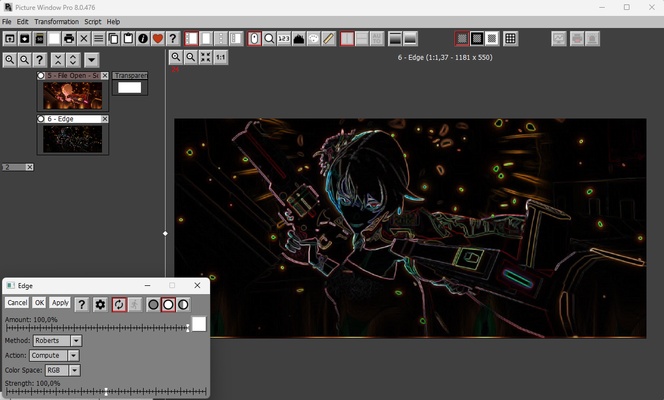Click the expand arrows icon in browser panel

[x=73, y=60]
